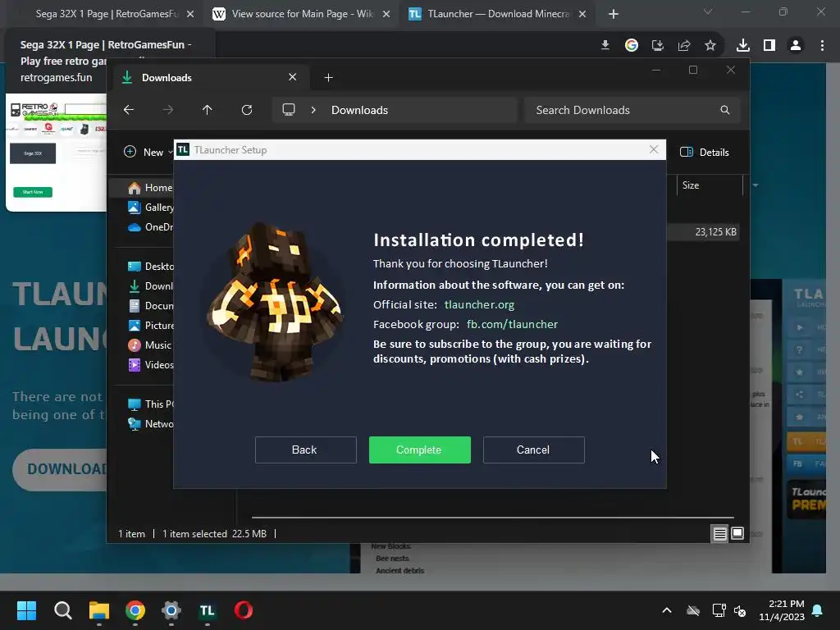
Task: Open Music in the navigation pane
Action: point(150,345)
